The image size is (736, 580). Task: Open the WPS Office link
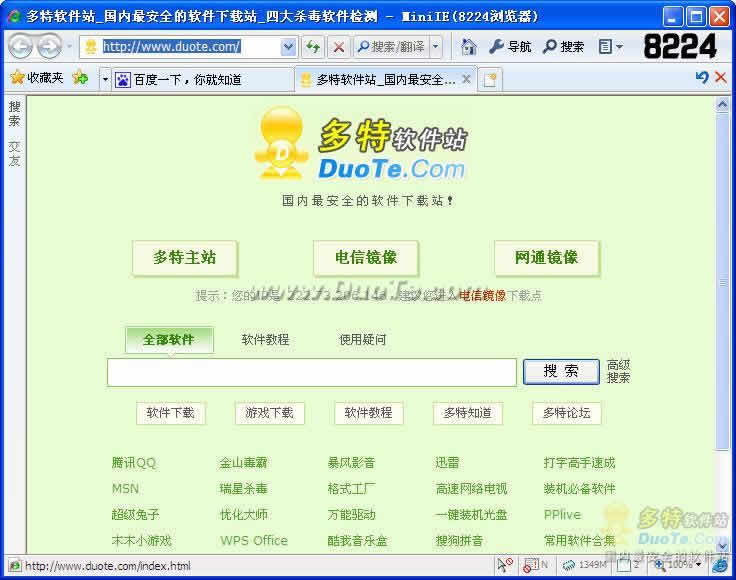click(x=254, y=541)
